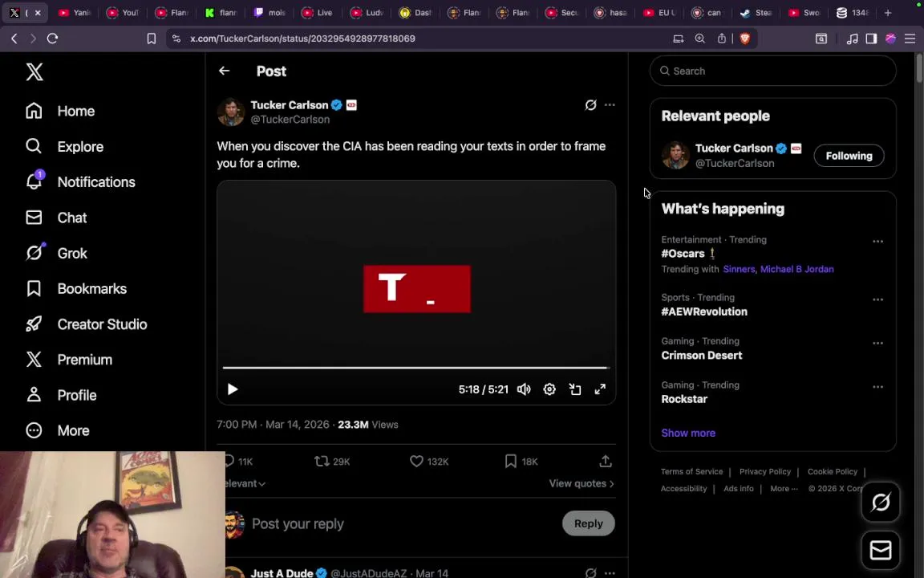Seek on the video progress bar
Screen dimensions: 924x578
point(416,368)
